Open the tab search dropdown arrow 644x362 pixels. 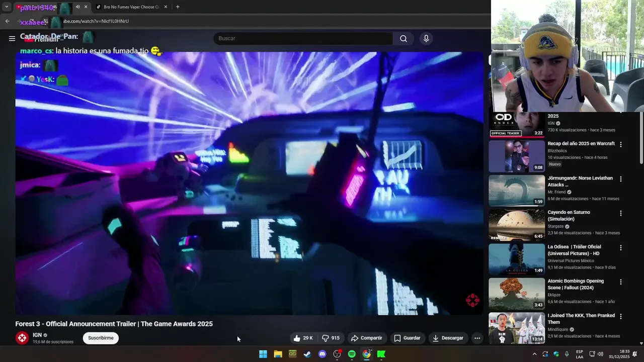[x=7, y=7]
